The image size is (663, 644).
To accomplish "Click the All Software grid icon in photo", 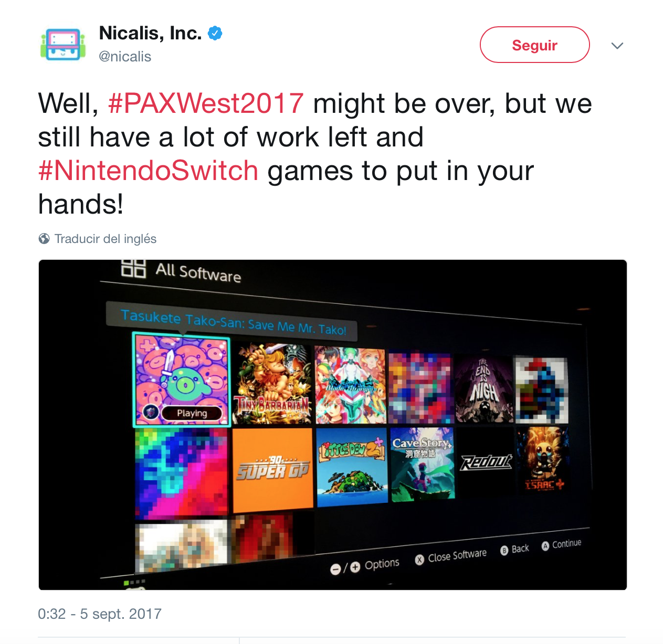I will (133, 268).
